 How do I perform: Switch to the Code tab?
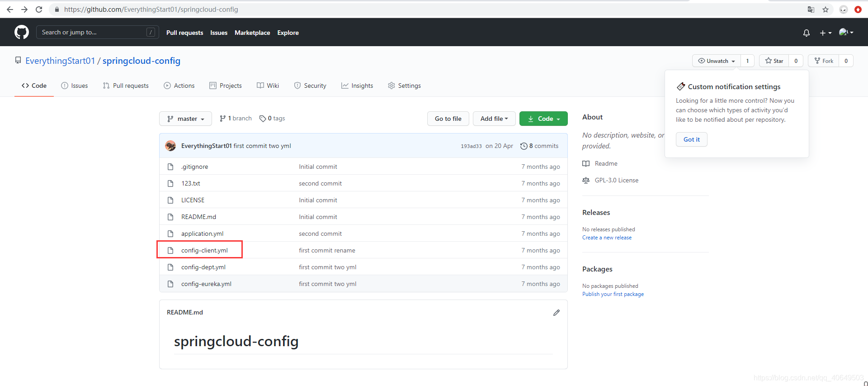click(x=34, y=86)
